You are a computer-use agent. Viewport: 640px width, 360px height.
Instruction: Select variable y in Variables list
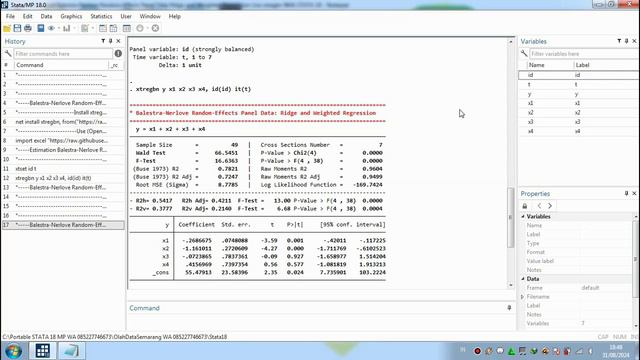tap(578, 94)
